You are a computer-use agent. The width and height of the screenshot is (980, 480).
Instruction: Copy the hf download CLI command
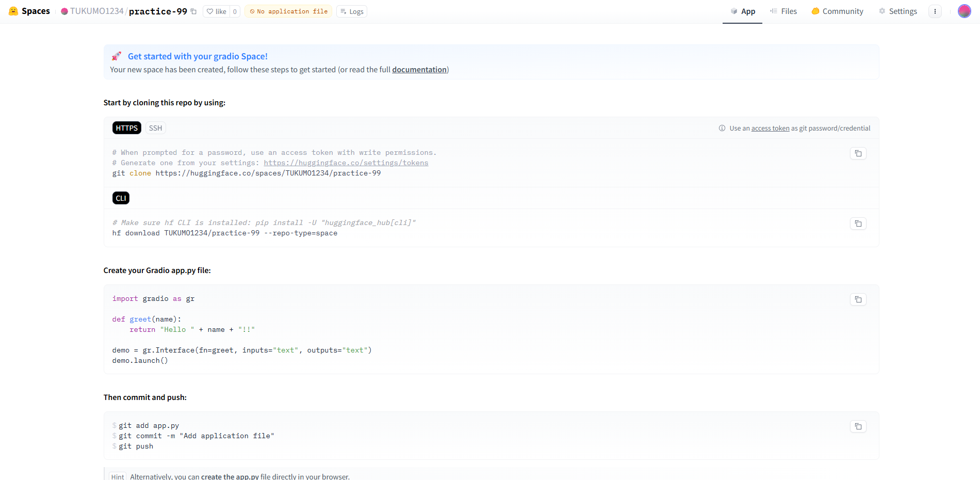point(858,223)
